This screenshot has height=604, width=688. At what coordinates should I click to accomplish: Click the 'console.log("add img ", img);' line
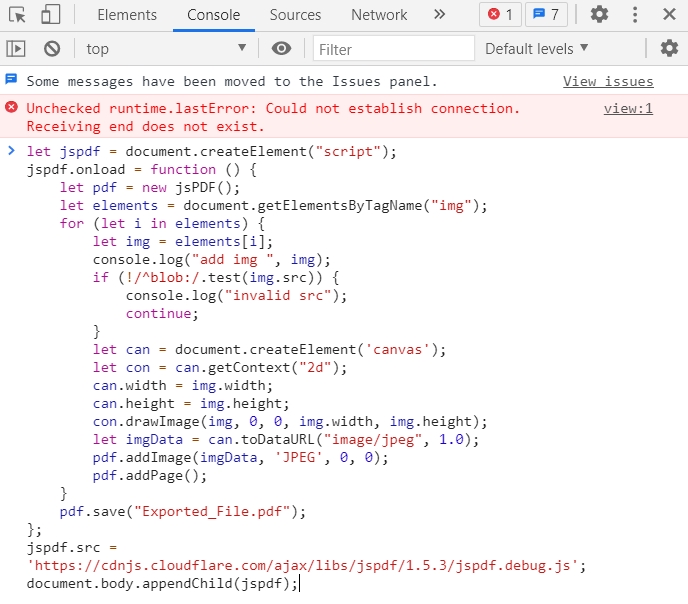click(211, 260)
